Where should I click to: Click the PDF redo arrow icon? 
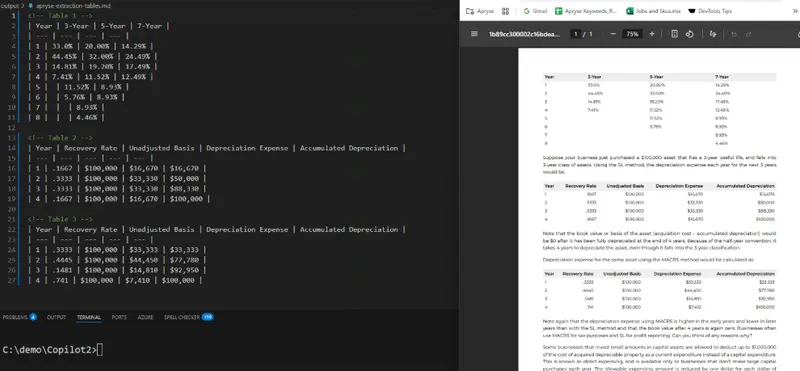tap(748, 34)
